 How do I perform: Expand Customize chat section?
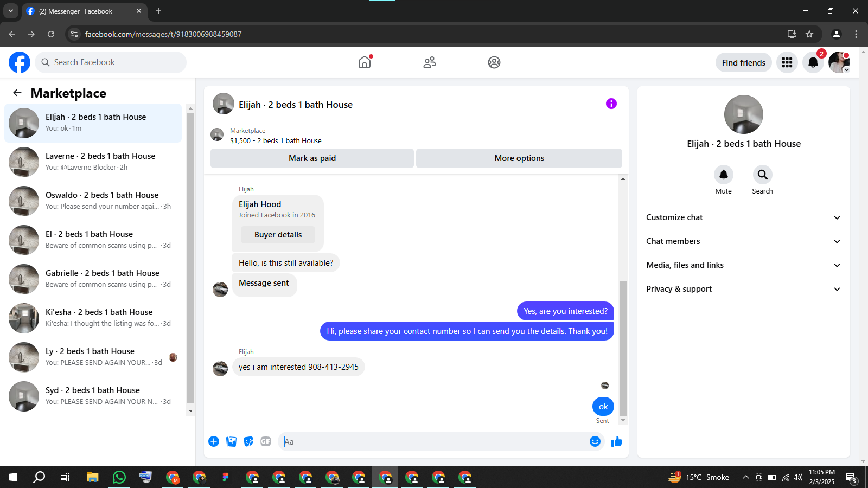(x=744, y=217)
